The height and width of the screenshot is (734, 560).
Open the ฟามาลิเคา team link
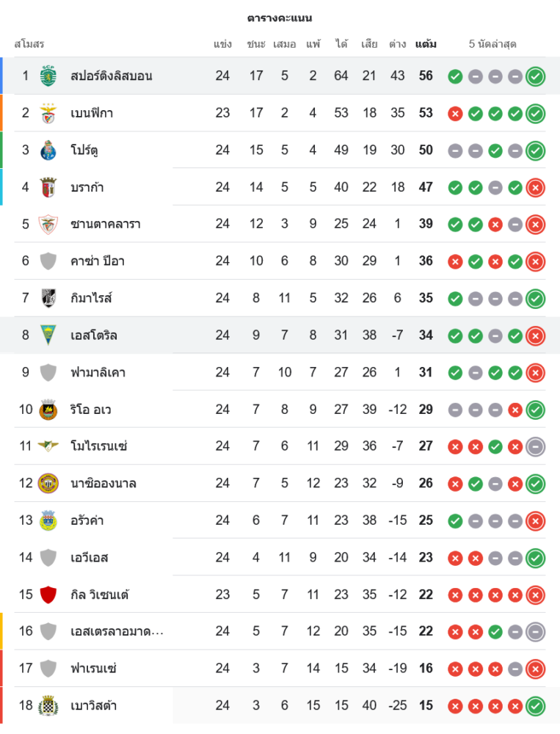click(x=98, y=372)
